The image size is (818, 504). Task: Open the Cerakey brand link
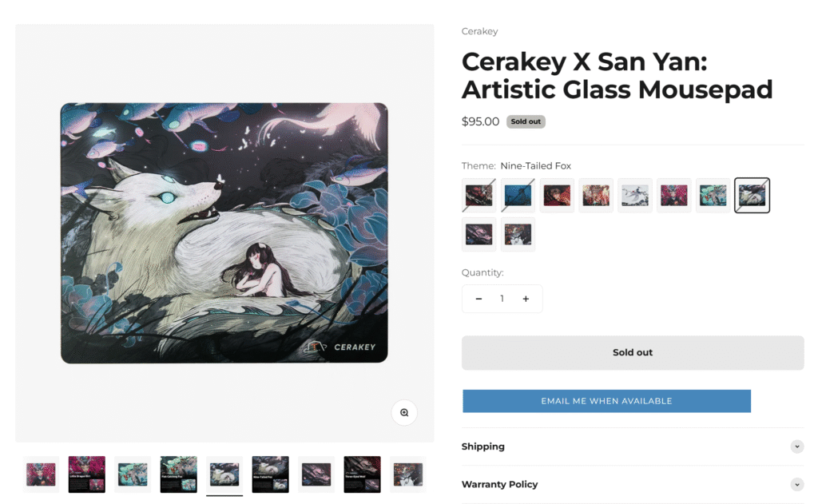pos(479,31)
